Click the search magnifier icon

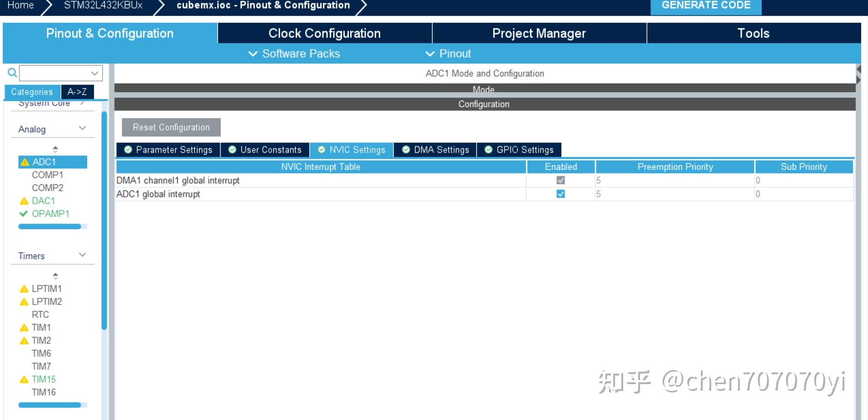point(12,73)
